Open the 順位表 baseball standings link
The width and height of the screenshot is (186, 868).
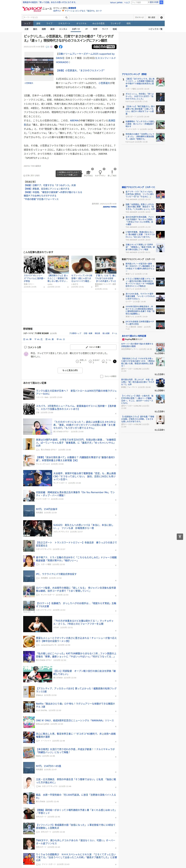point(97,333)
